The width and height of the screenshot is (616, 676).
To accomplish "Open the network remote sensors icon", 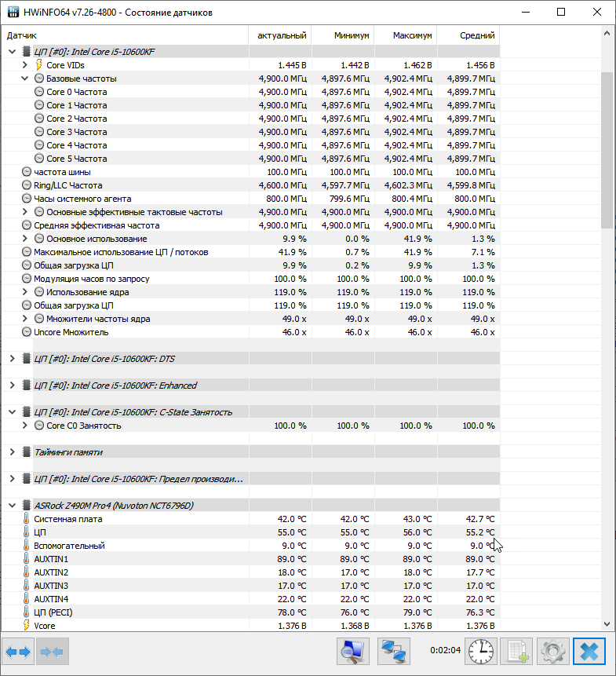I will tap(394, 652).
